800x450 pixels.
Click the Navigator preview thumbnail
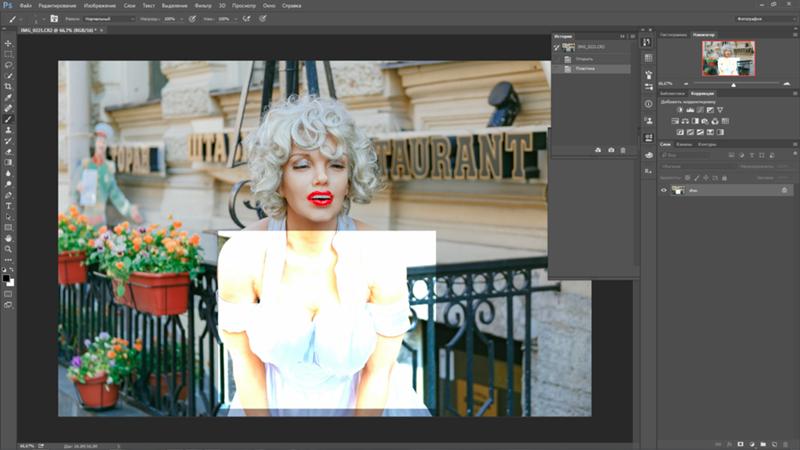727,58
